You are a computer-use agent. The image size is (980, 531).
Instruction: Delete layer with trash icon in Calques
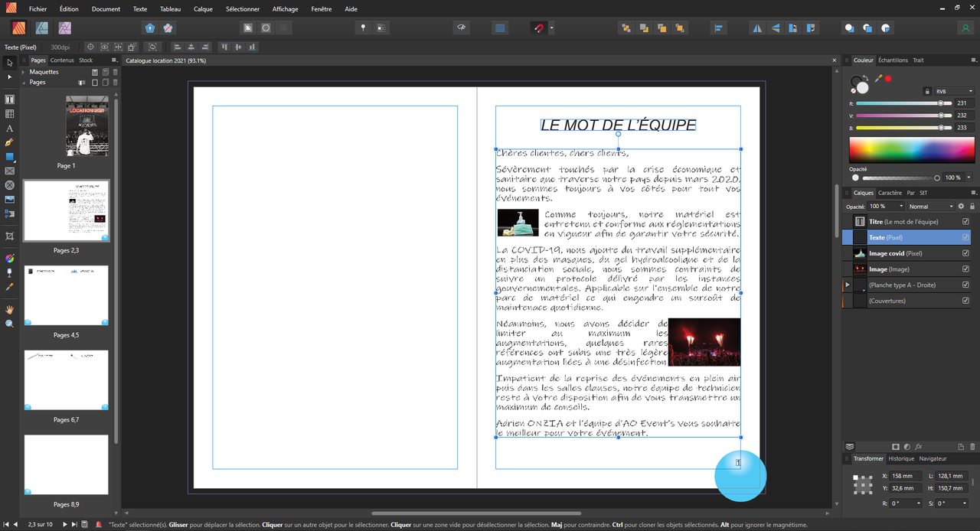click(x=972, y=447)
